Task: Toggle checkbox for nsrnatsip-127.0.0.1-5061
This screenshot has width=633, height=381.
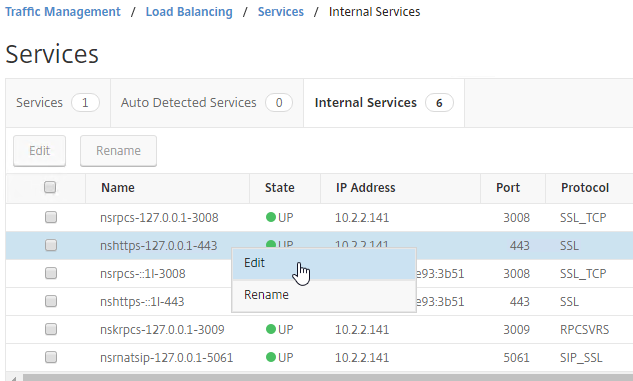Action: (51, 357)
